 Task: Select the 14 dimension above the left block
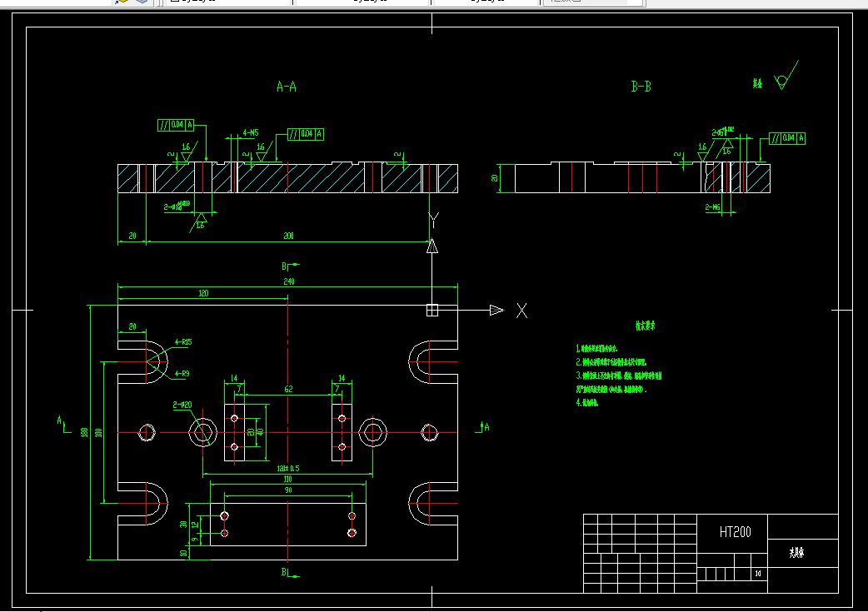tap(234, 379)
